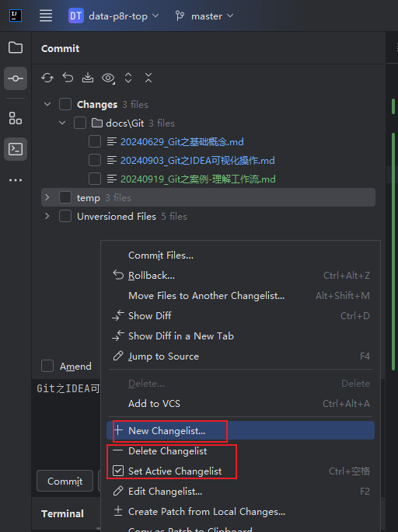Check the Changes changelist checkbox

[65, 104]
